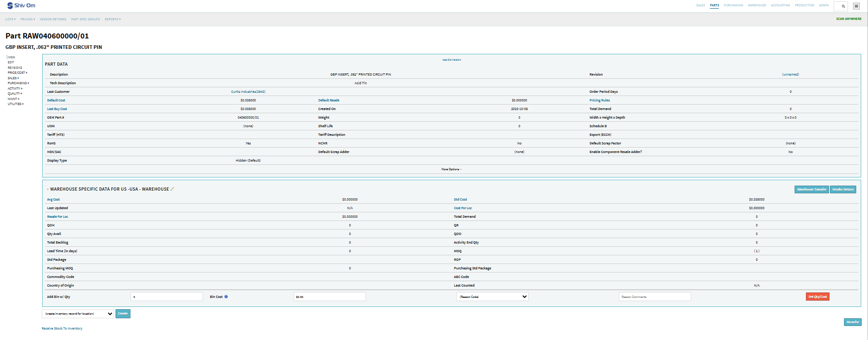Expand More Options in Part Data
The image size is (868, 340).
(x=451, y=169)
